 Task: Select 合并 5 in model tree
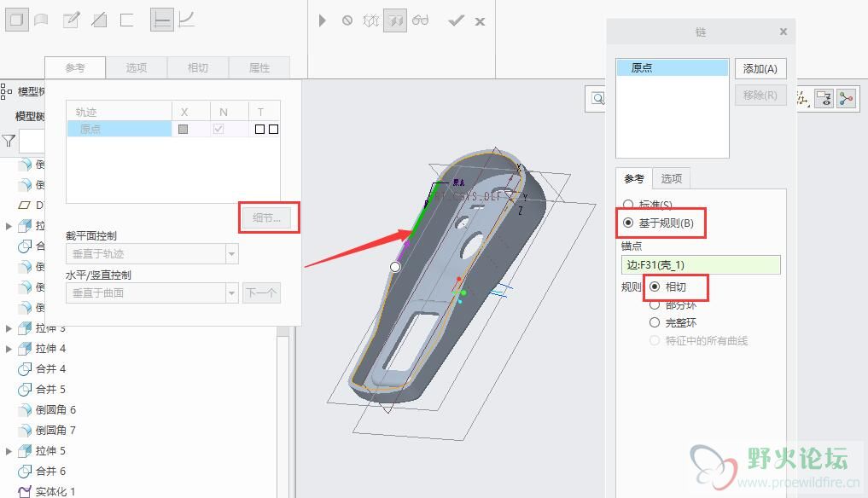[50, 390]
